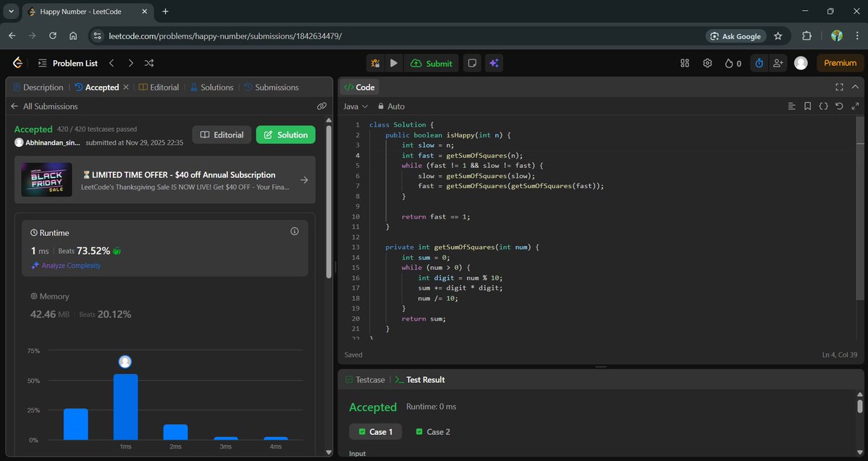The width and height of the screenshot is (868, 461).
Task: Go to next problem arrow
Action: (x=130, y=63)
